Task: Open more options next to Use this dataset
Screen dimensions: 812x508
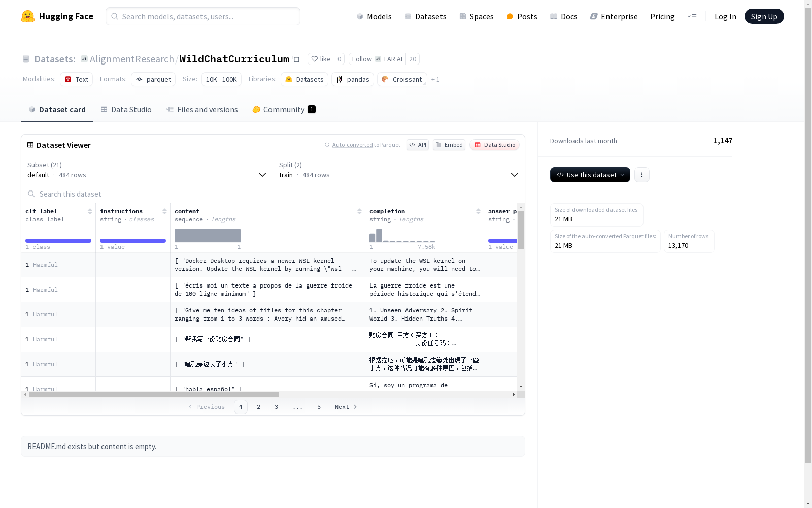Action: point(642,175)
